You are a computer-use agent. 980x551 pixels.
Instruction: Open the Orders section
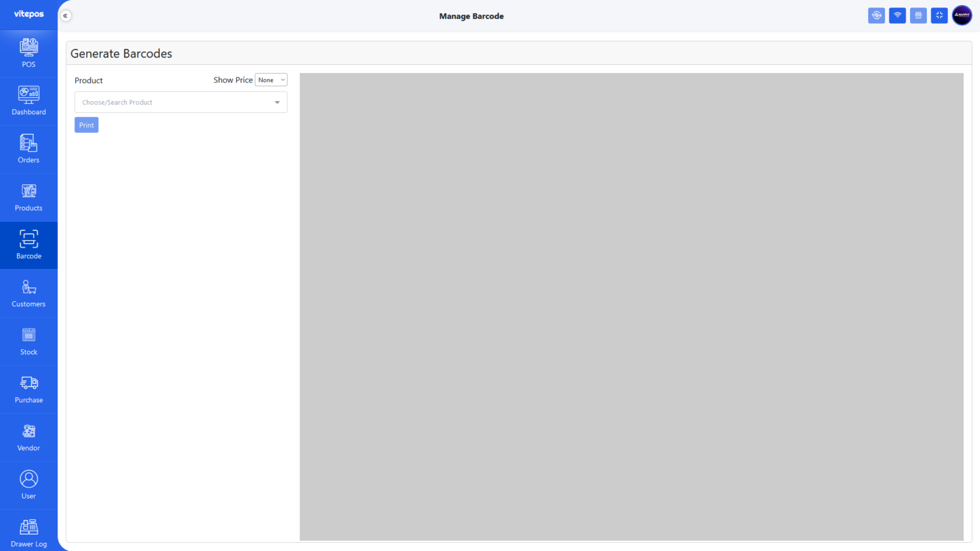29,149
